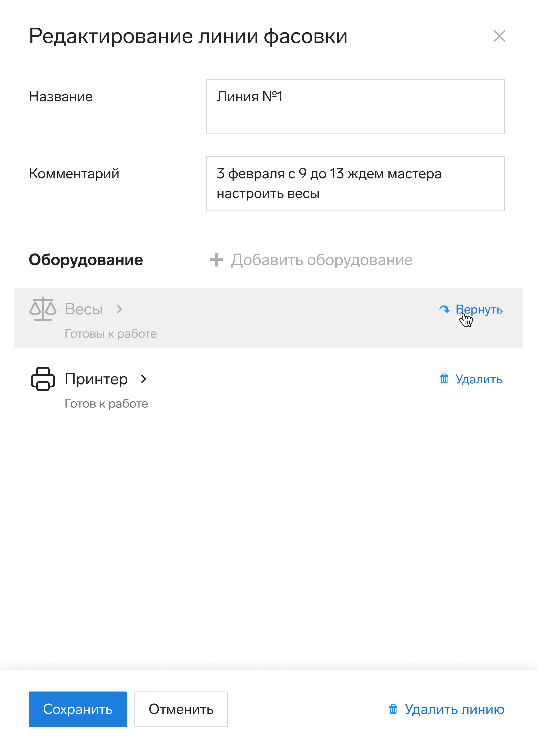Focus the Комментарий text field
Viewport: 537px width, 756px height.
[x=355, y=184]
